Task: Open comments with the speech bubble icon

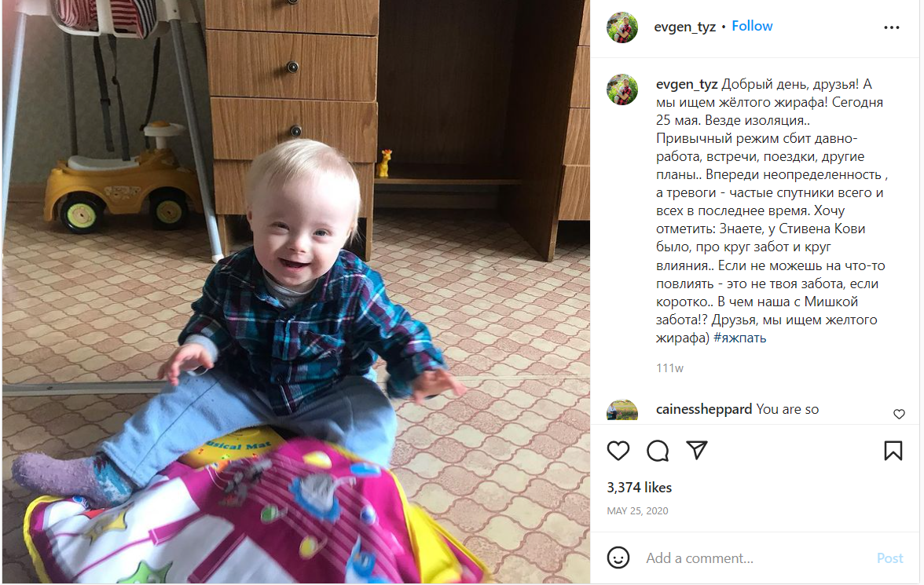Action: (x=658, y=451)
